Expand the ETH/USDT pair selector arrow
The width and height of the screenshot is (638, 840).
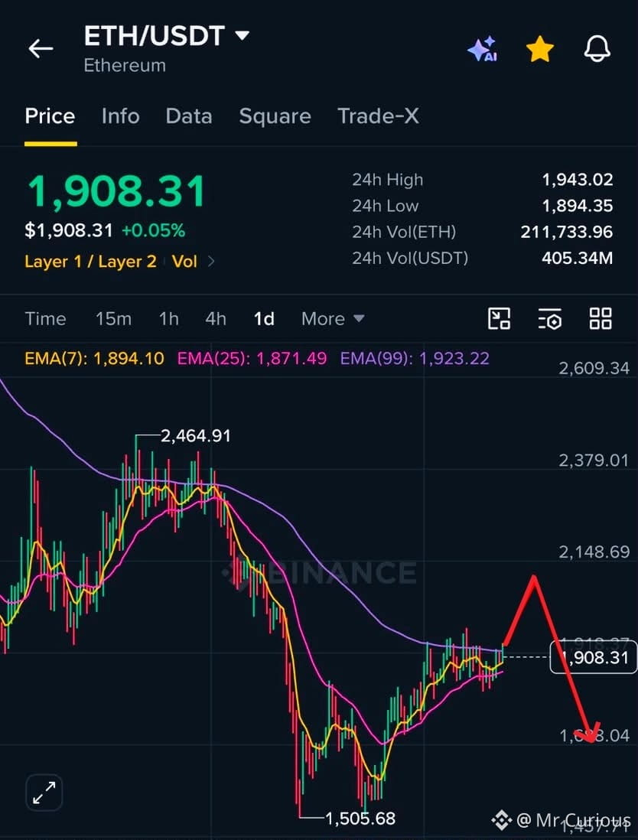coord(243,36)
